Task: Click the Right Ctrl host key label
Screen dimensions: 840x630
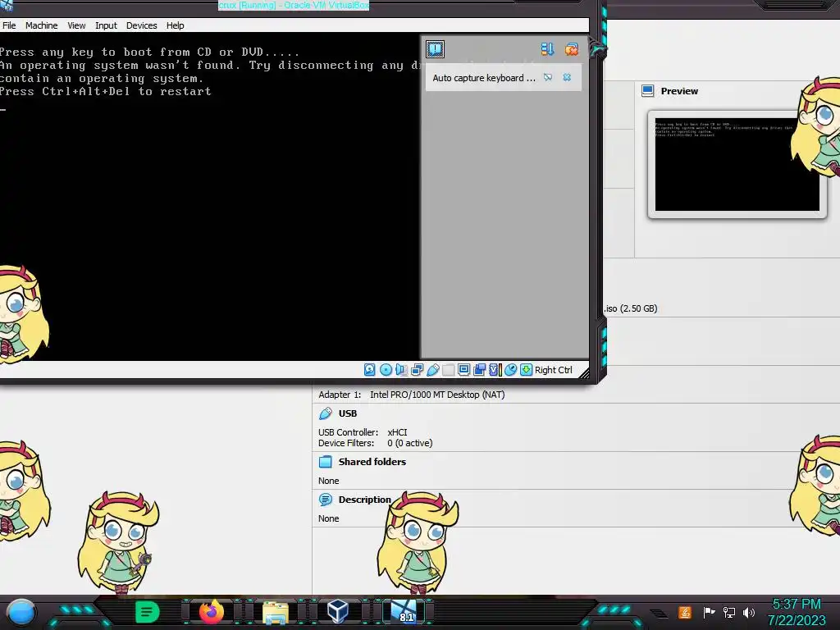Action: [554, 370]
